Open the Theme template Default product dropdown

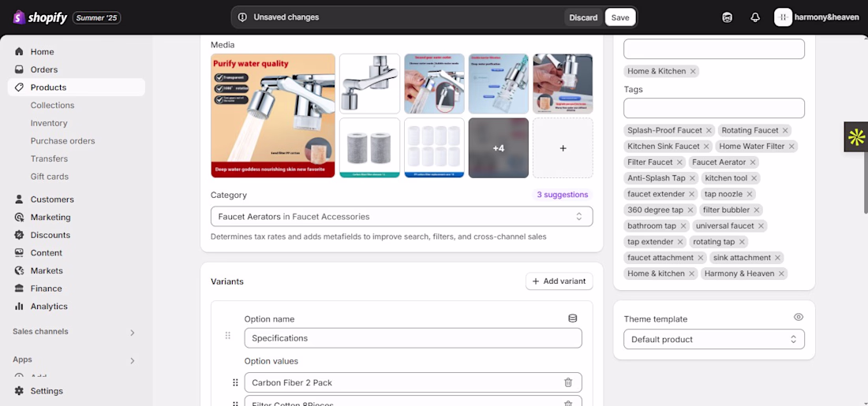[x=714, y=339]
